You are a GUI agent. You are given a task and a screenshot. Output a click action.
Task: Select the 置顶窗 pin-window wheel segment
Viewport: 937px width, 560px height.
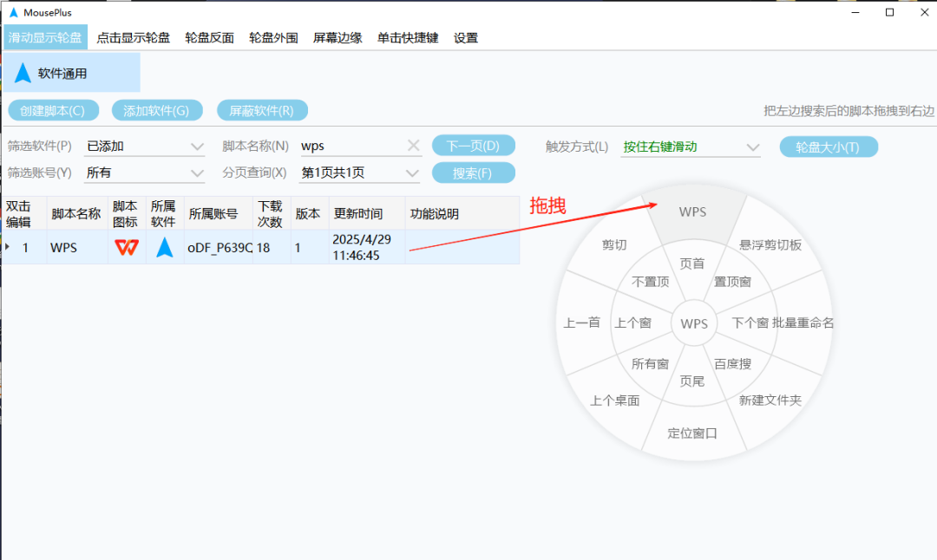(x=734, y=281)
